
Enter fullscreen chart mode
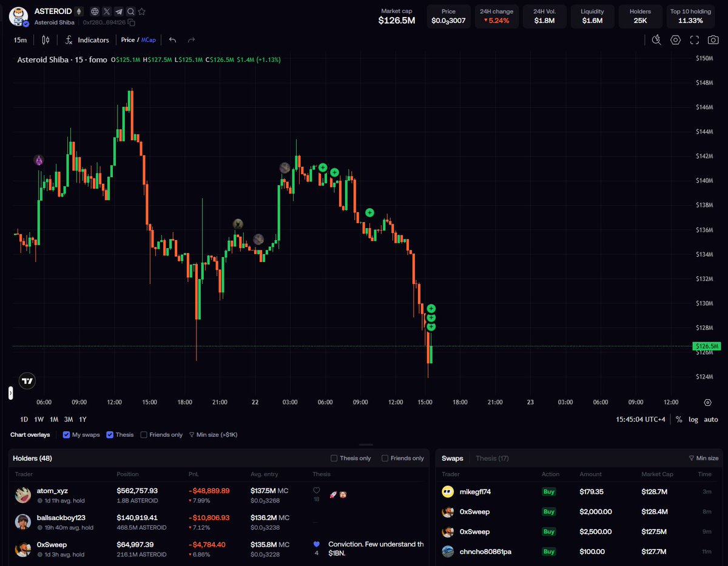tap(695, 40)
